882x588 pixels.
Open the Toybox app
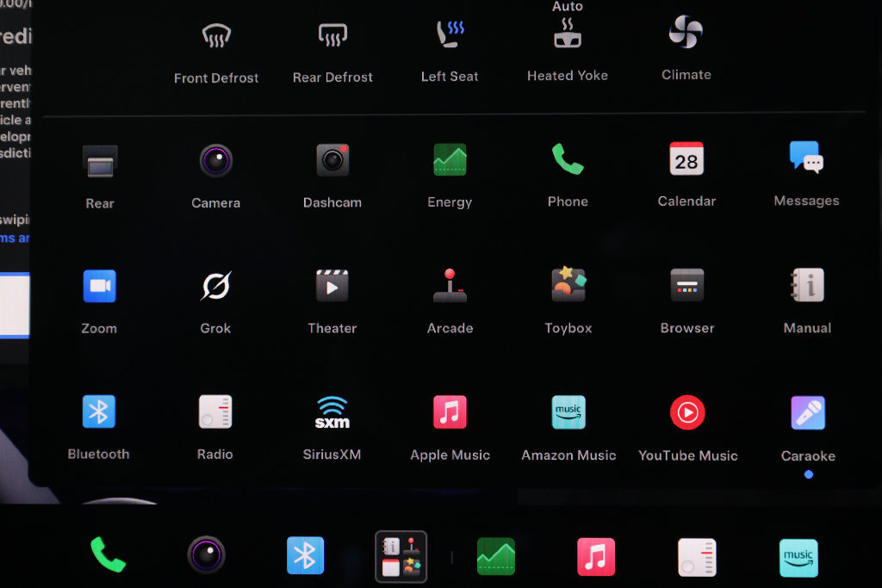point(568,285)
